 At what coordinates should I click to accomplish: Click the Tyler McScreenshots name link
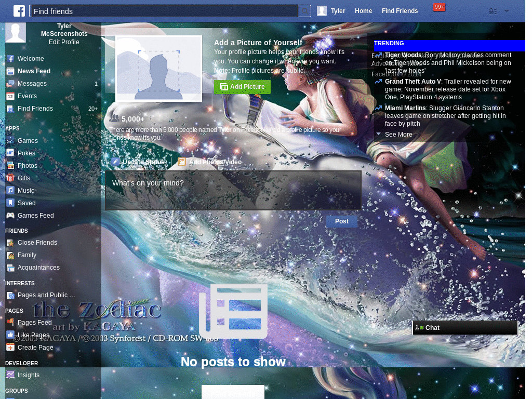(64, 30)
